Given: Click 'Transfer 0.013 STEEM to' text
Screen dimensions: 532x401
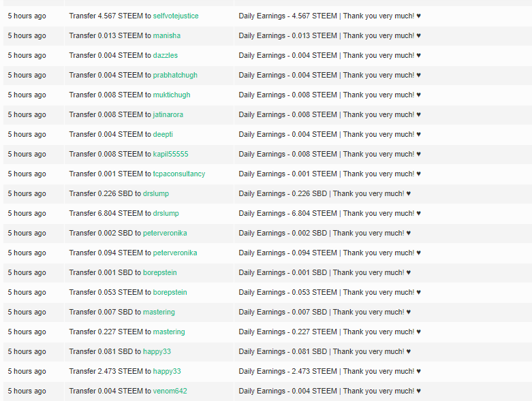Looking at the screenshot, I should point(110,35).
